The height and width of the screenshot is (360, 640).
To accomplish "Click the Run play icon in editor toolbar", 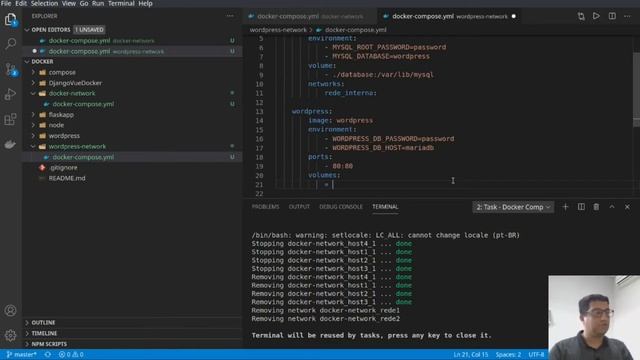I will click(x=596, y=16).
